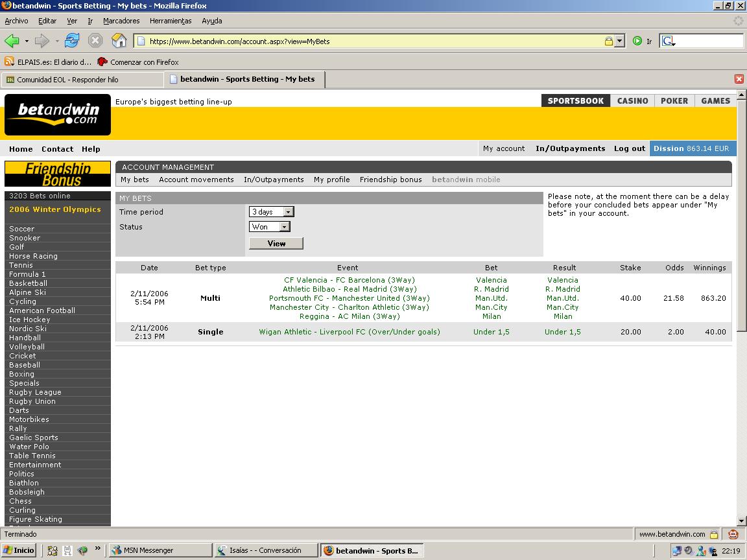Screen dimensions: 747x560
Task: Click the Stop loading icon
Action: point(95,41)
